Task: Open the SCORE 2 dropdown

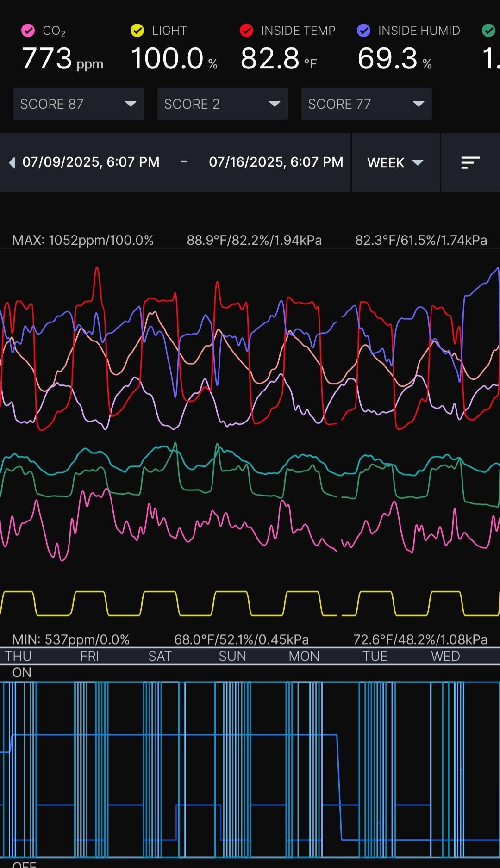Action: [223, 104]
